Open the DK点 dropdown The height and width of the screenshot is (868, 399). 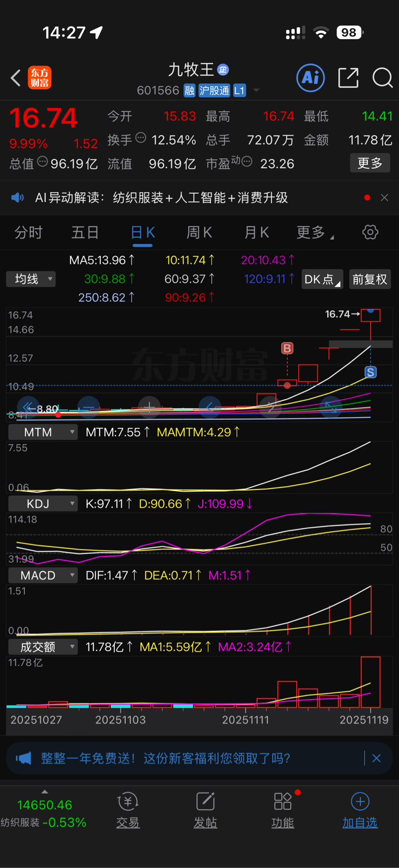point(322,279)
